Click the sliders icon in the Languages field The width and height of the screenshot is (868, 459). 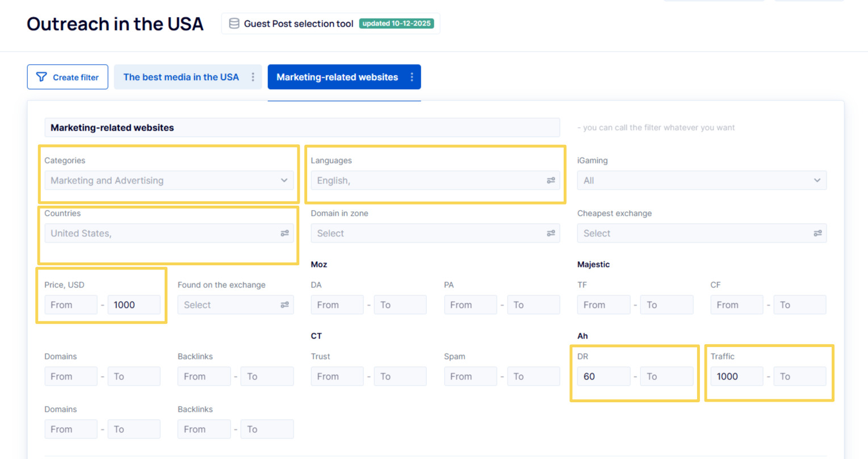(x=550, y=180)
